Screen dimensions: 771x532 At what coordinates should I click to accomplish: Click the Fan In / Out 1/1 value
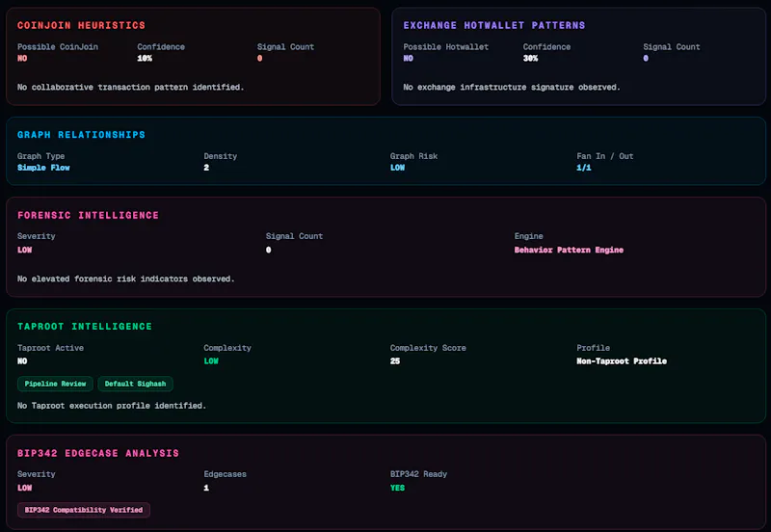(584, 168)
